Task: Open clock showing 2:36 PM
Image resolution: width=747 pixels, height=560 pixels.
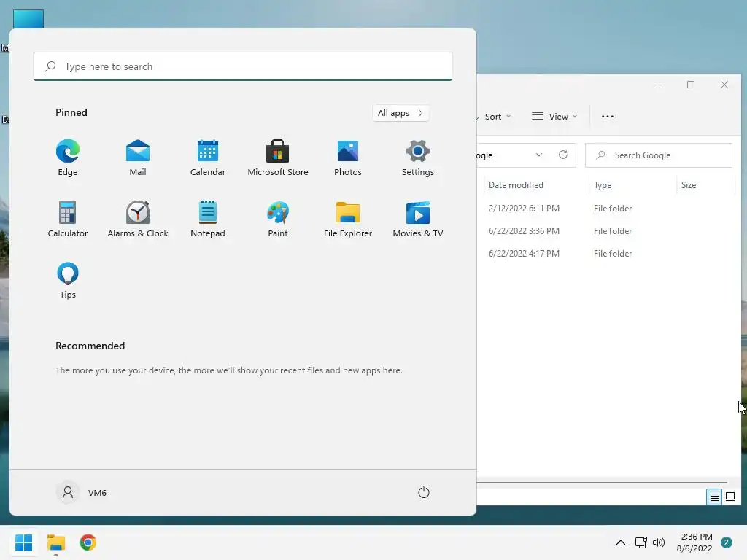Action: (694, 542)
